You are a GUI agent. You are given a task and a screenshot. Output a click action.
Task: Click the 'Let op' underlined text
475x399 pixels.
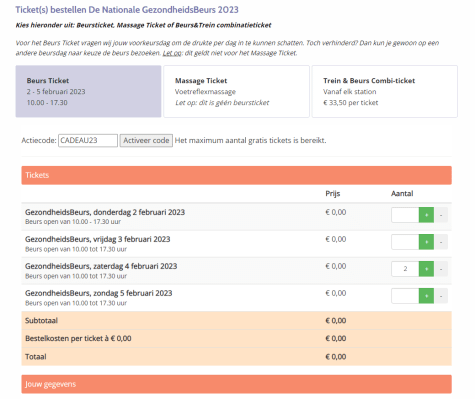tap(172, 53)
